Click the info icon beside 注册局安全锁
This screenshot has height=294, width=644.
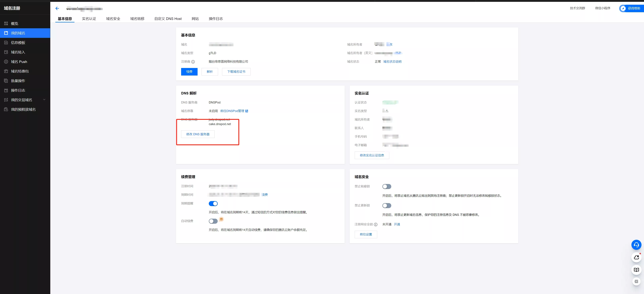pyautogui.click(x=375, y=224)
